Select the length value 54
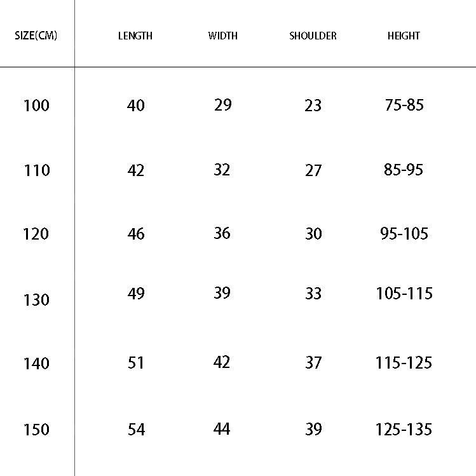This screenshot has width=476, height=476. pyautogui.click(x=136, y=430)
